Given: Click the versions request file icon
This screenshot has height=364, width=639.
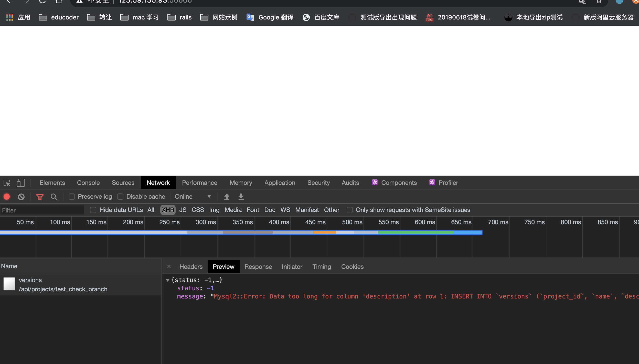Looking at the screenshot, I should point(9,284).
